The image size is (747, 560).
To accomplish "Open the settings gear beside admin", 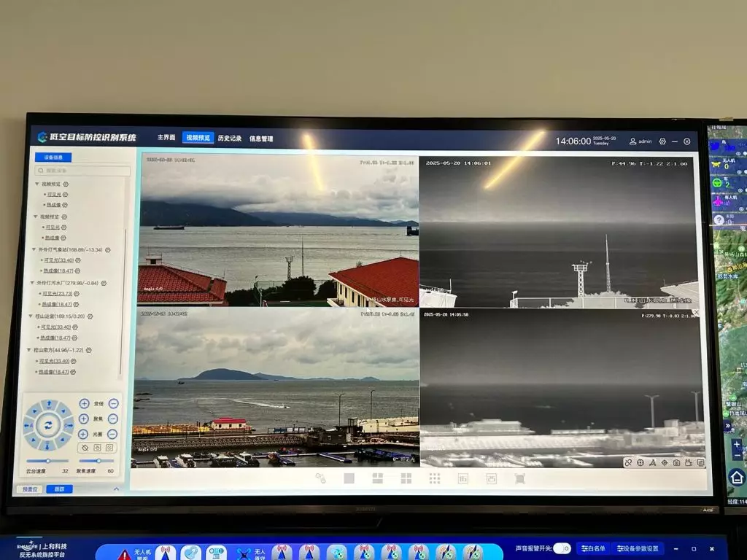I will coord(662,141).
